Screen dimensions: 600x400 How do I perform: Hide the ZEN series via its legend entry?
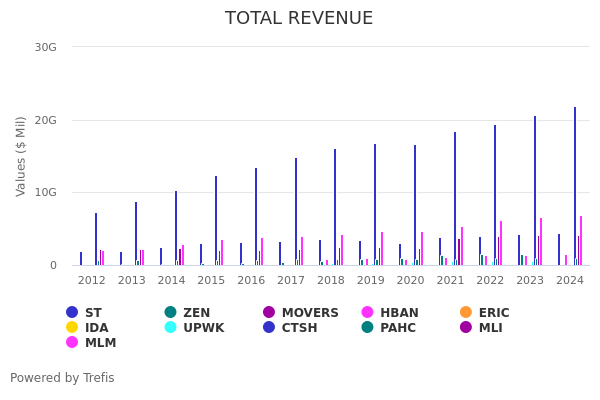(x=171, y=313)
